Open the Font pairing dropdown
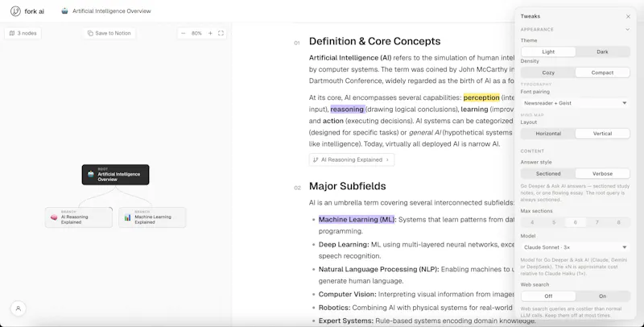Viewport: 644px width, 327px height. (x=575, y=103)
